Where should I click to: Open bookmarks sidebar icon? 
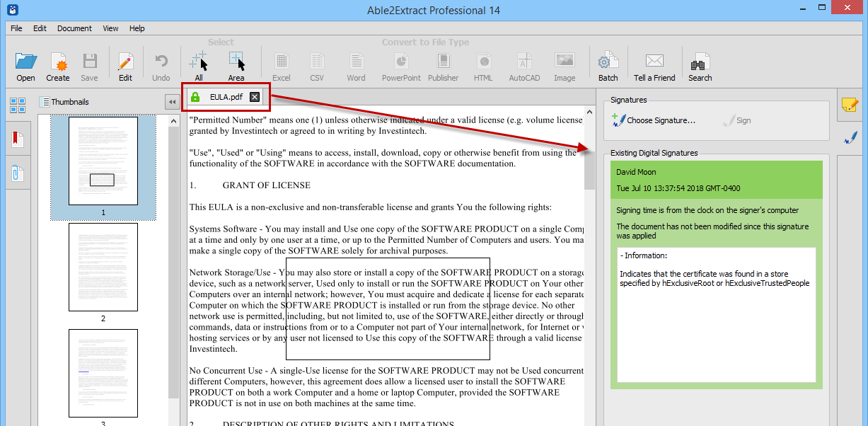click(x=18, y=139)
